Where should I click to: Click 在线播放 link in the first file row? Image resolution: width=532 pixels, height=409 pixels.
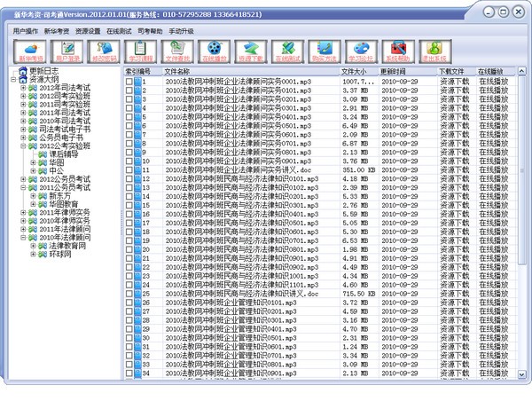[493, 81]
